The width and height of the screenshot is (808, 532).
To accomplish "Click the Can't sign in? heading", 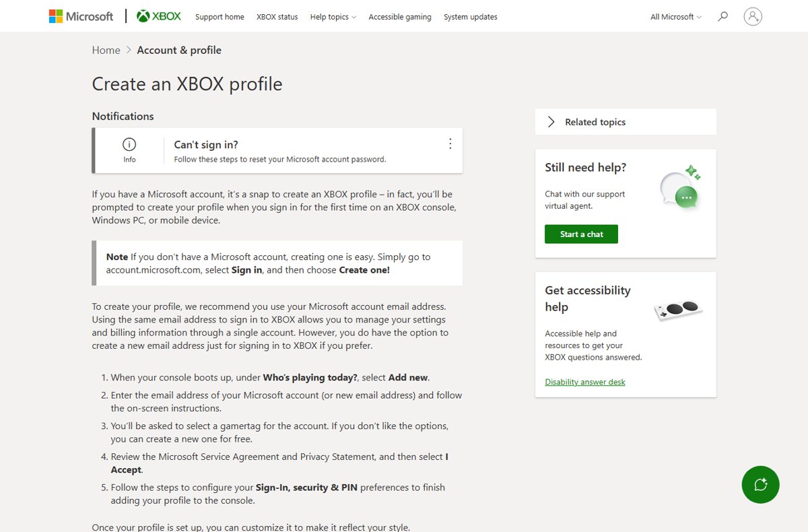I will tap(206, 144).
